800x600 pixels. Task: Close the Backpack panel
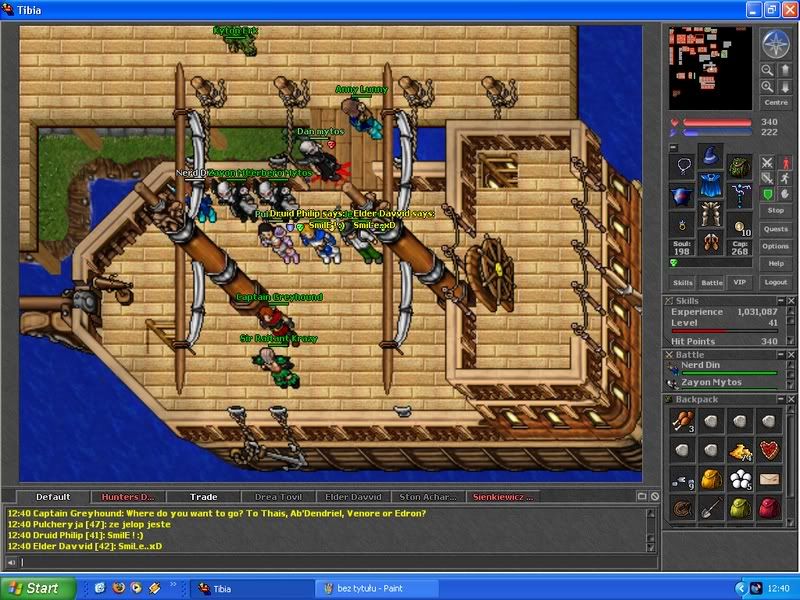790,399
